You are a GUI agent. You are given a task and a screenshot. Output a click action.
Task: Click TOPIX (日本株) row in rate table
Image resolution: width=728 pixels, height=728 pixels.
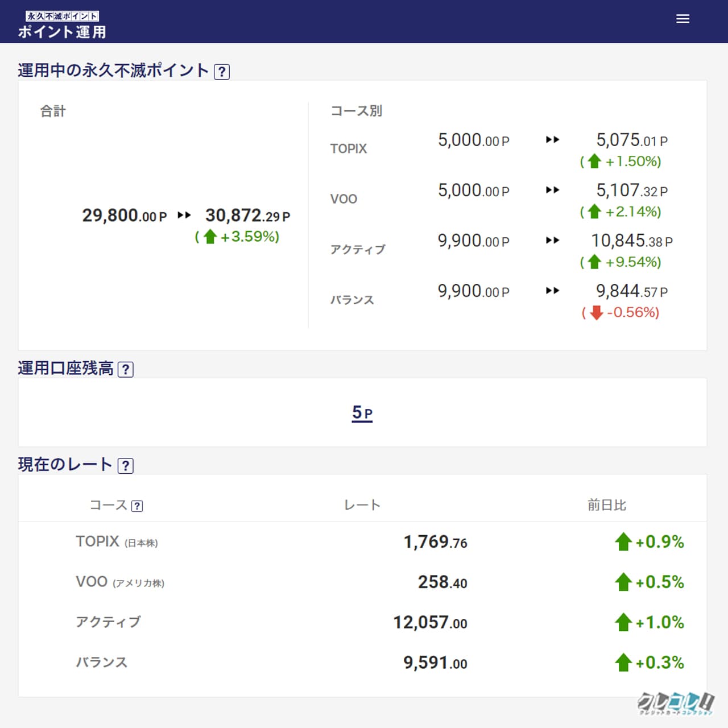coord(117,542)
